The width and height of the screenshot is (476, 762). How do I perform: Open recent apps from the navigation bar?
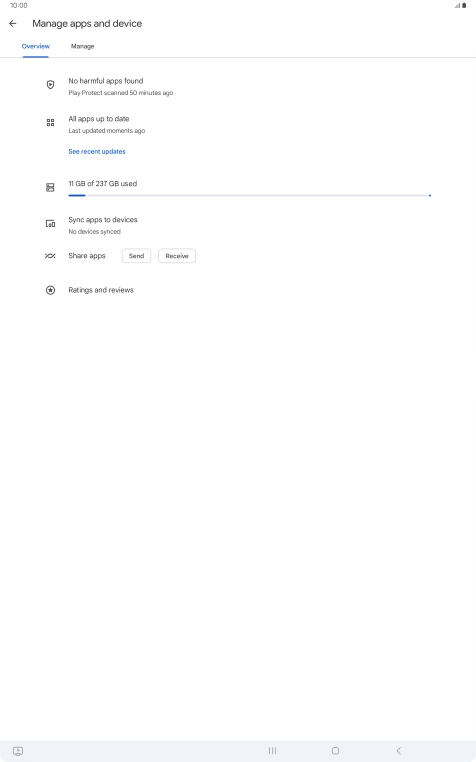pyautogui.click(x=272, y=751)
